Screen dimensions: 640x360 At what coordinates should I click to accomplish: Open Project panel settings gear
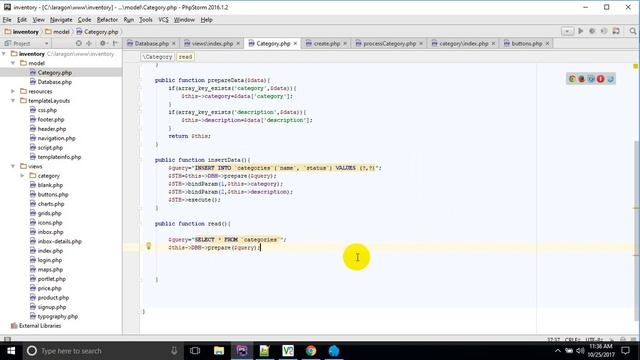click(x=103, y=43)
